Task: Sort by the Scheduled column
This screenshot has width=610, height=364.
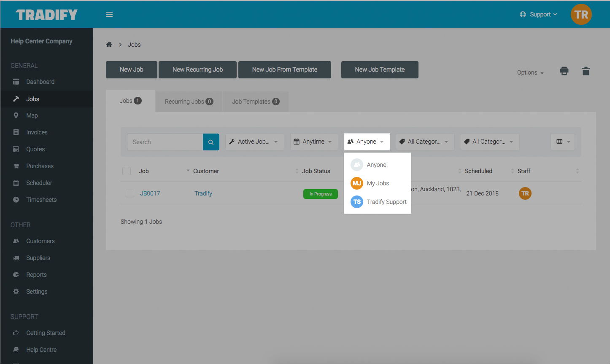Action: [x=478, y=171]
